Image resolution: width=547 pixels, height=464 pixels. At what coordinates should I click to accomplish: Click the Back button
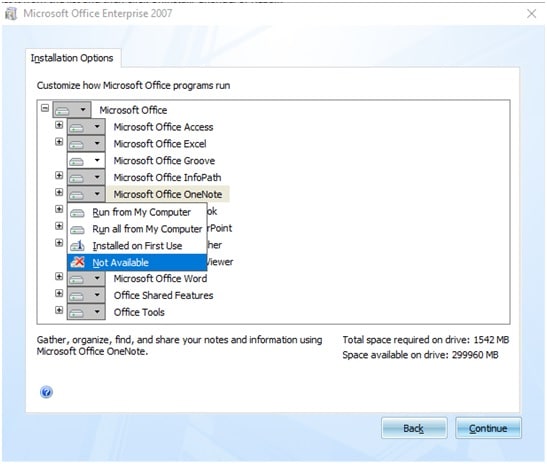pos(414,428)
